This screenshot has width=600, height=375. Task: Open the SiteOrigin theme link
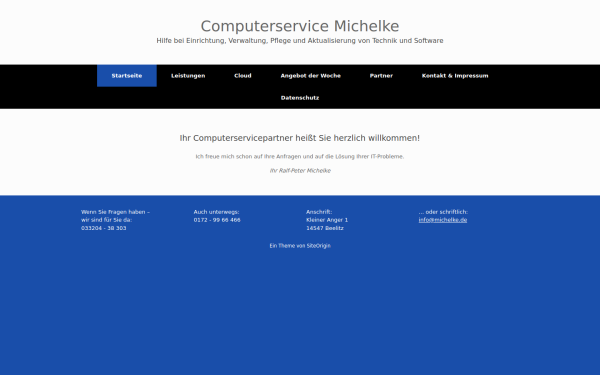(x=318, y=246)
